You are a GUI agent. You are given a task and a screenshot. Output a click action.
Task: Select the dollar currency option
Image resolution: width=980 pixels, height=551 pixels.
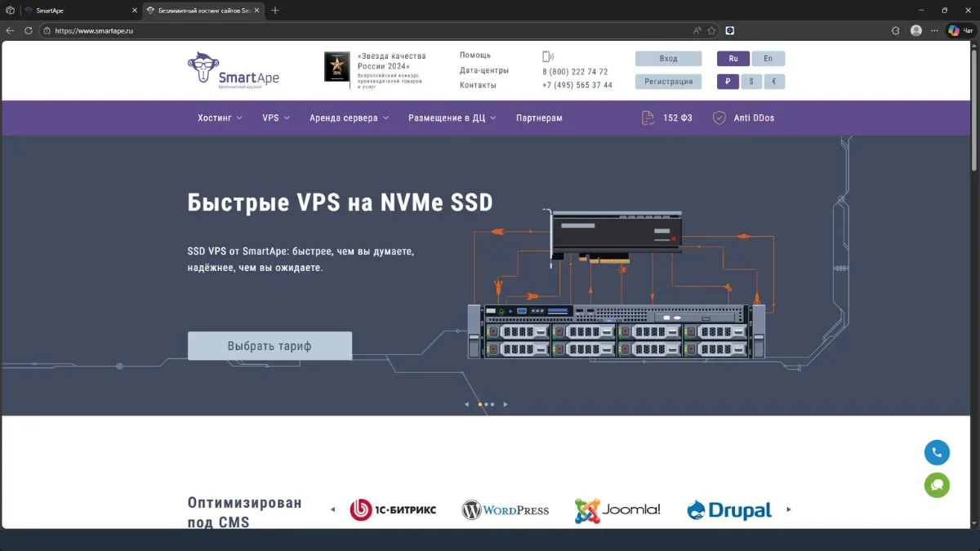(x=751, y=82)
